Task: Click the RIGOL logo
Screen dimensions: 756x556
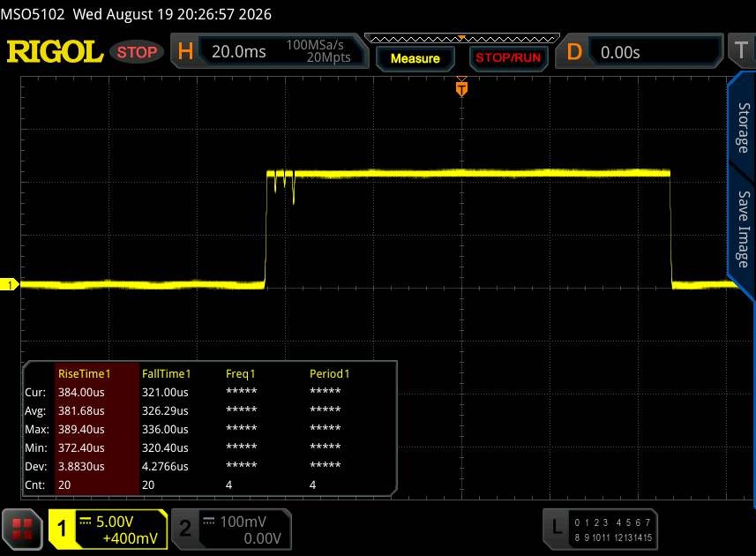Action: [55, 51]
